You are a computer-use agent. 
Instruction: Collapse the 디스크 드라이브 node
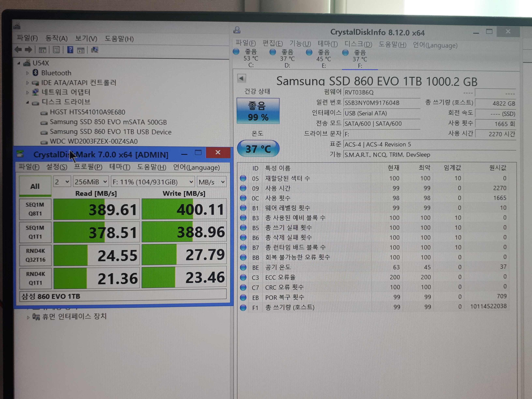[27, 103]
